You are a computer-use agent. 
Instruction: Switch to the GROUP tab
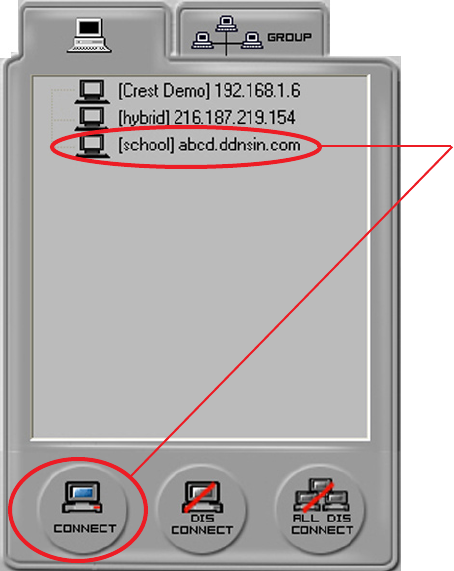251,36
